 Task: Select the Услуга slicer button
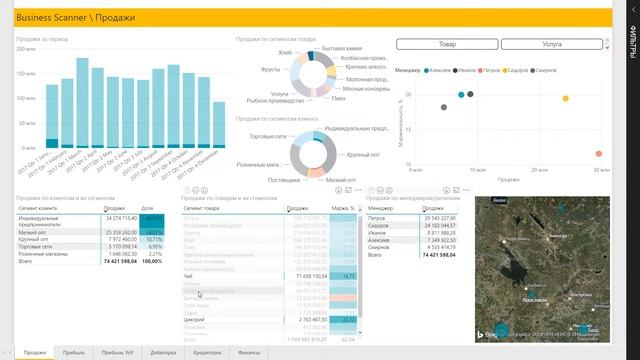552,44
